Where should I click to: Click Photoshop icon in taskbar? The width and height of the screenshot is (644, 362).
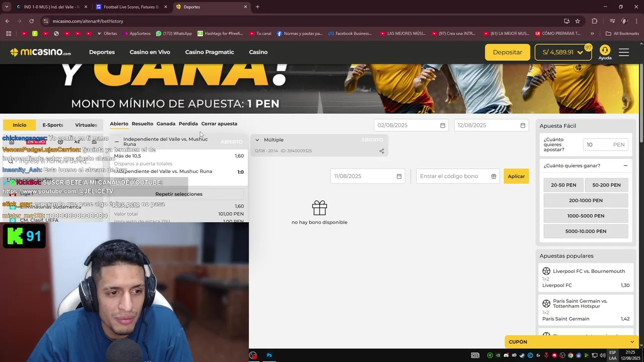click(269, 355)
